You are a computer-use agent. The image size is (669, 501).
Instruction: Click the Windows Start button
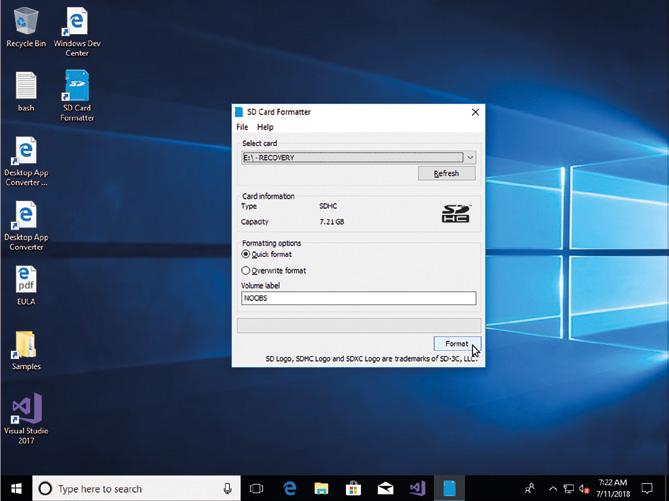point(16,488)
